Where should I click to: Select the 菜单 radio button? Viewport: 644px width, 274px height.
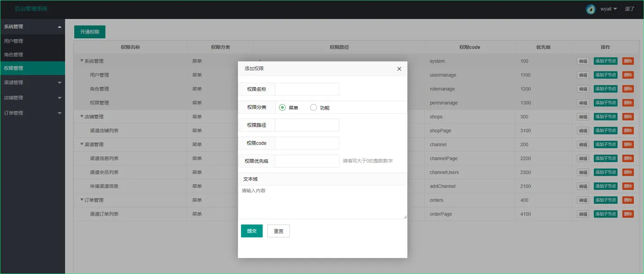pyautogui.click(x=282, y=107)
